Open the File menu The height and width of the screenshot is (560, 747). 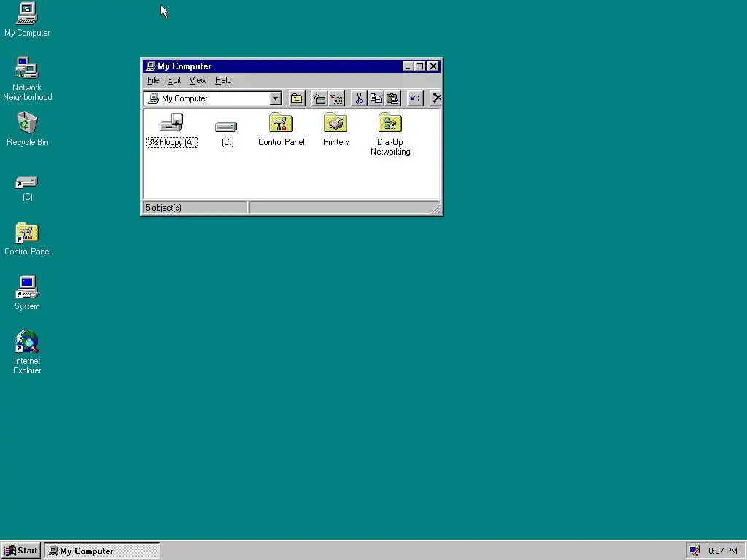[x=153, y=80]
